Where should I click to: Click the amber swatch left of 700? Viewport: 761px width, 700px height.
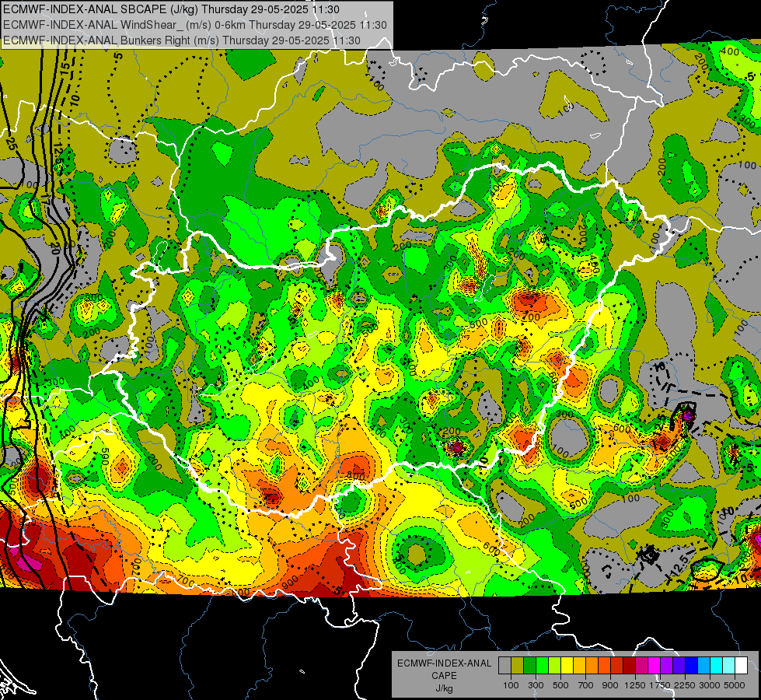(x=579, y=666)
